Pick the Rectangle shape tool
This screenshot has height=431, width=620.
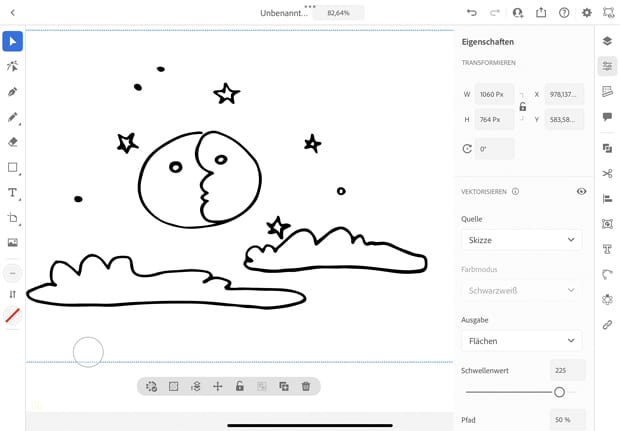[x=13, y=167]
